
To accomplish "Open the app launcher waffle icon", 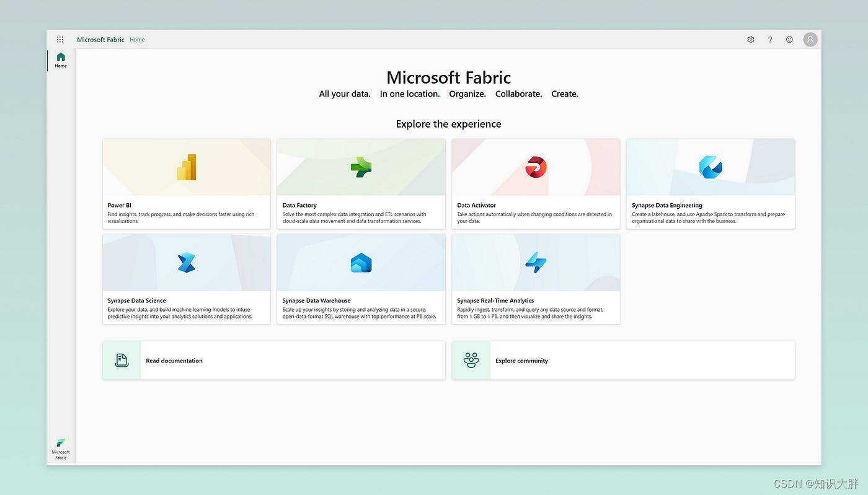I will pyautogui.click(x=60, y=40).
